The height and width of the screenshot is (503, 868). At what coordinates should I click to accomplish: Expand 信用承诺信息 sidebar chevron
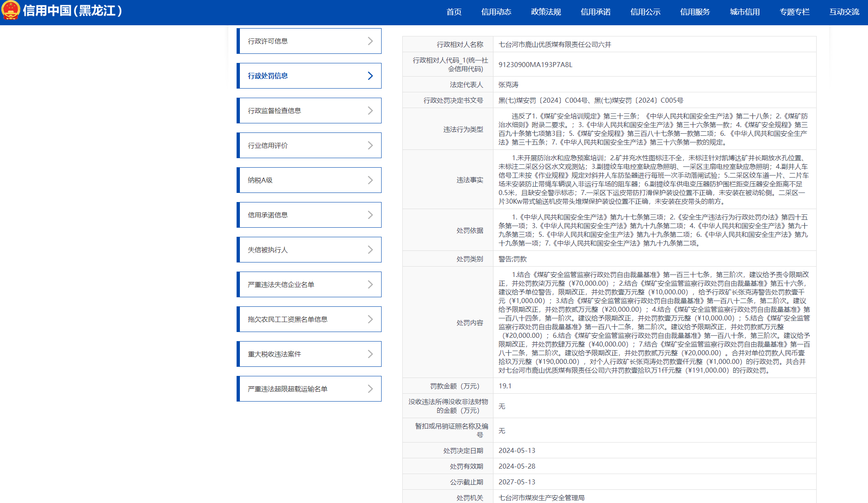[370, 215]
